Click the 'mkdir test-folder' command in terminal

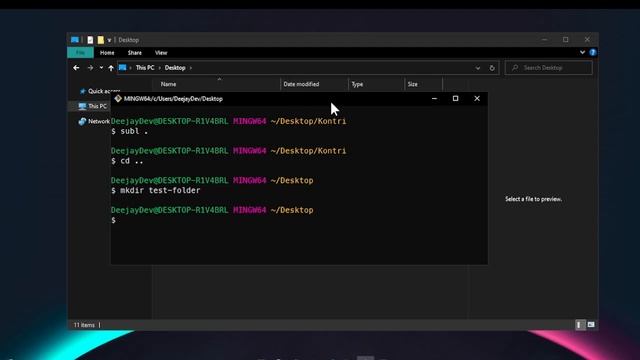point(156,190)
